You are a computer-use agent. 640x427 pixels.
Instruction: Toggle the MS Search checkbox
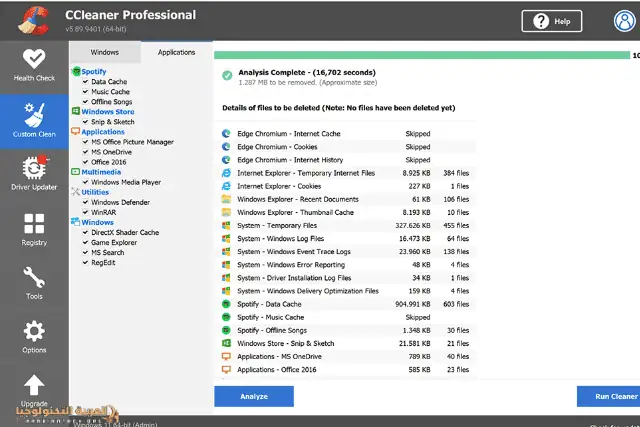coord(85,252)
